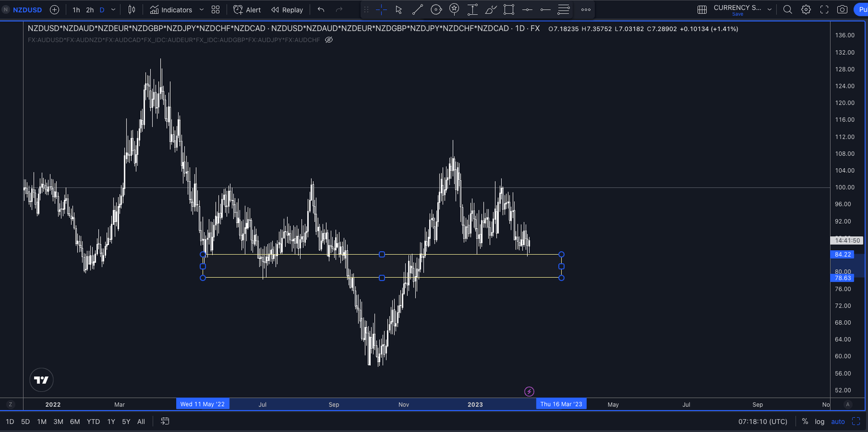Select the 1h timeframe
This screenshot has height=432, width=868.
tap(76, 10)
